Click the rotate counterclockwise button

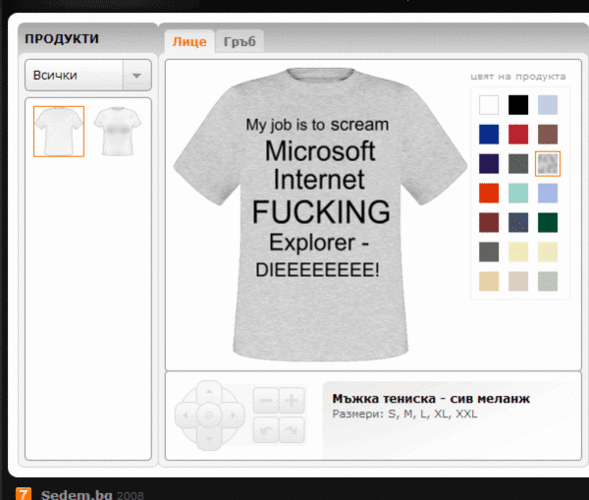266,430
